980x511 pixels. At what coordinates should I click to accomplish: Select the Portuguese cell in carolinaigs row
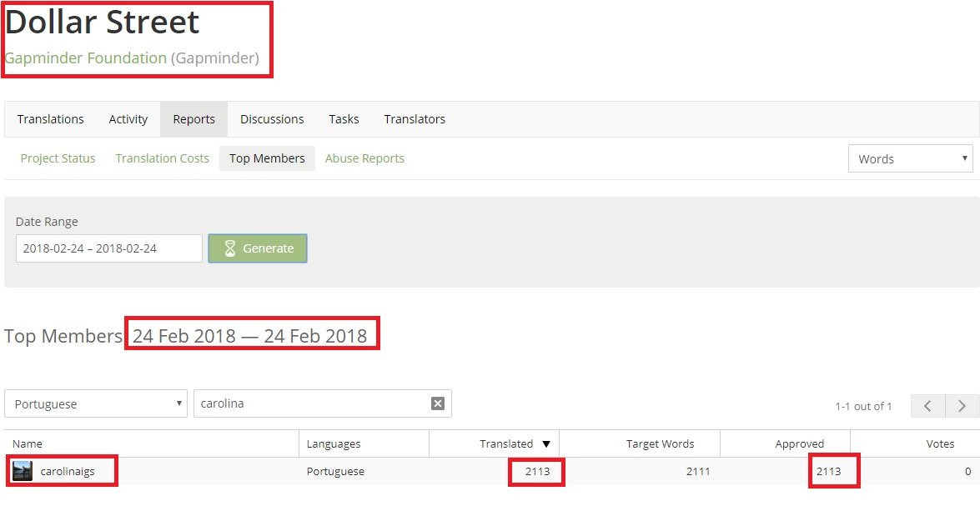[335, 472]
